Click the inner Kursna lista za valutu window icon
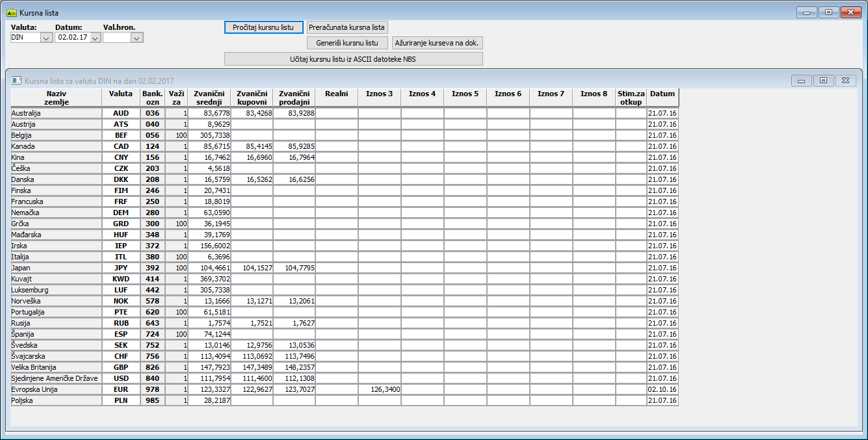 (x=17, y=81)
